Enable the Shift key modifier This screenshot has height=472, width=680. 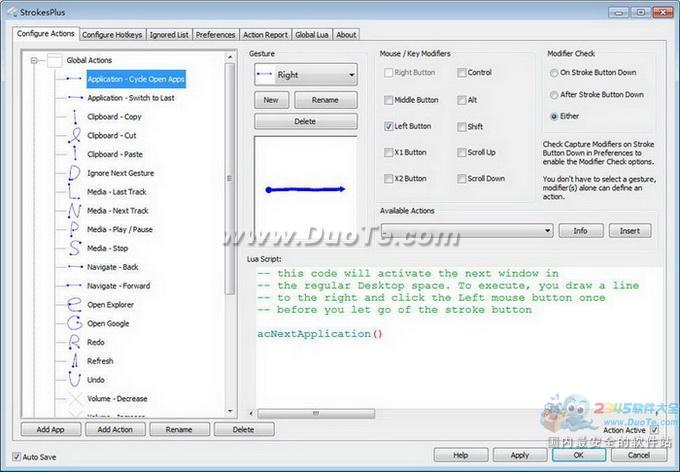coord(462,127)
